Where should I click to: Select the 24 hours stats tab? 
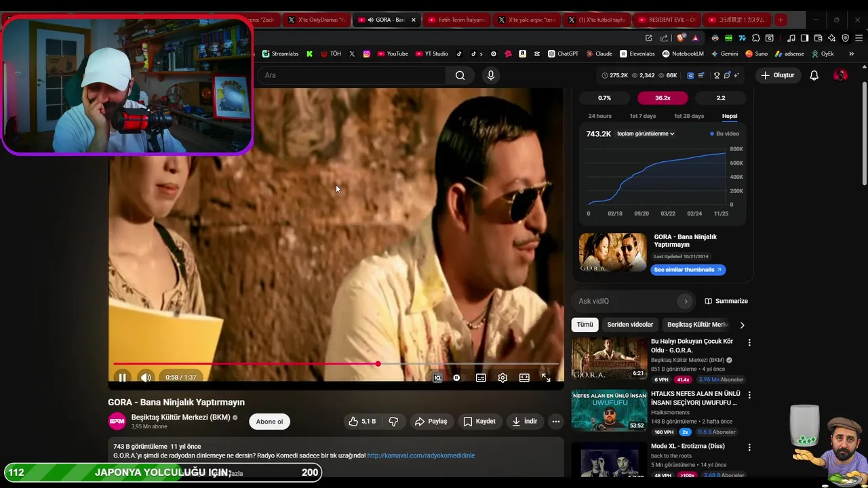click(x=599, y=116)
